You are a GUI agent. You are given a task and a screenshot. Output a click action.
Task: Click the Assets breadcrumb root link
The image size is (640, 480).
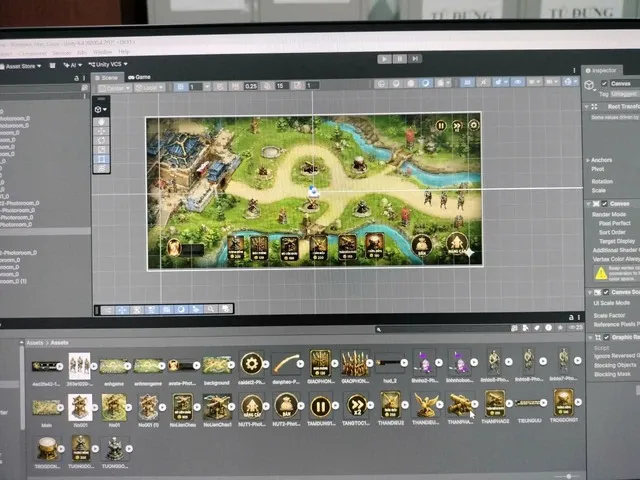tap(35, 343)
